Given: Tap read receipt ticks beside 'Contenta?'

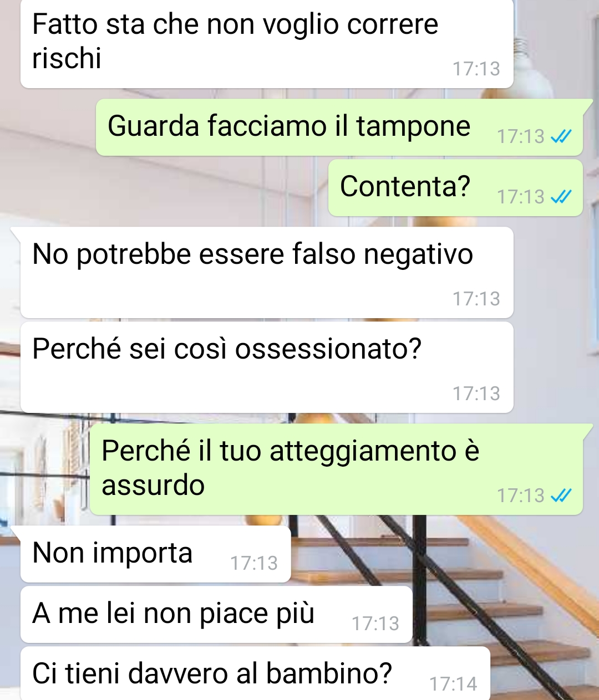Looking at the screenshot, I should point(561,197).
